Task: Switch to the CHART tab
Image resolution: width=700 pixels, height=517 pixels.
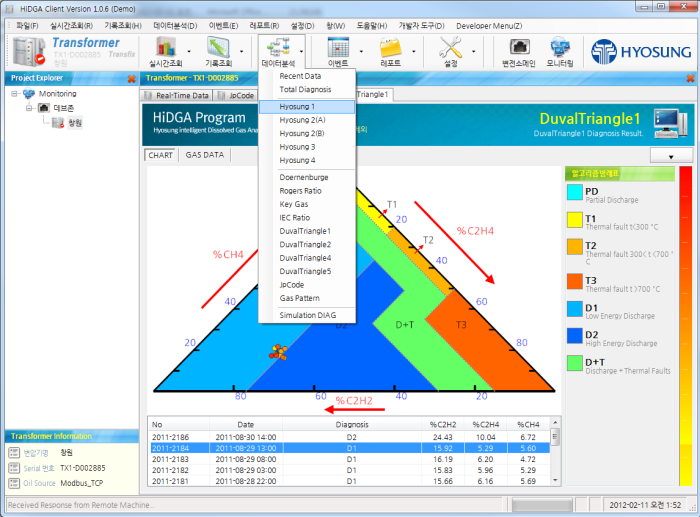Action: click(x=161, y=155)
